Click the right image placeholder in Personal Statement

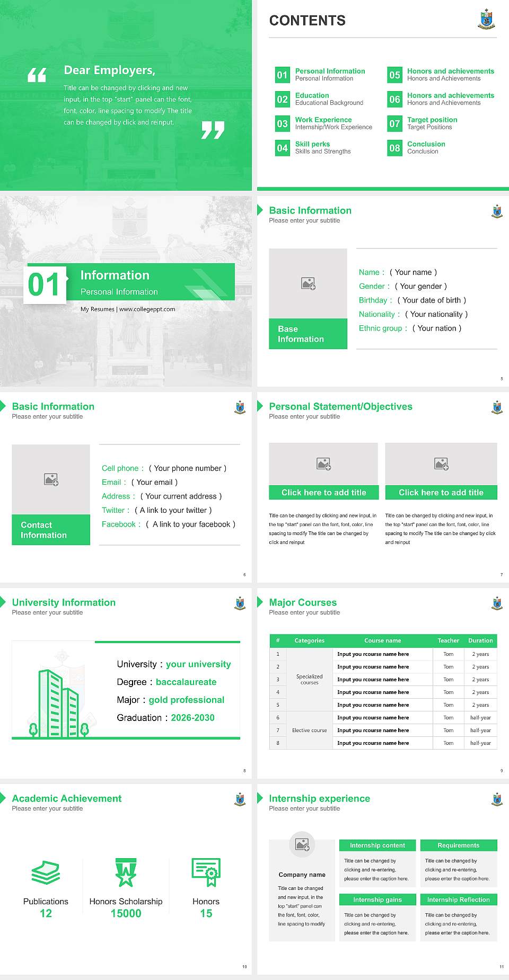441,464
